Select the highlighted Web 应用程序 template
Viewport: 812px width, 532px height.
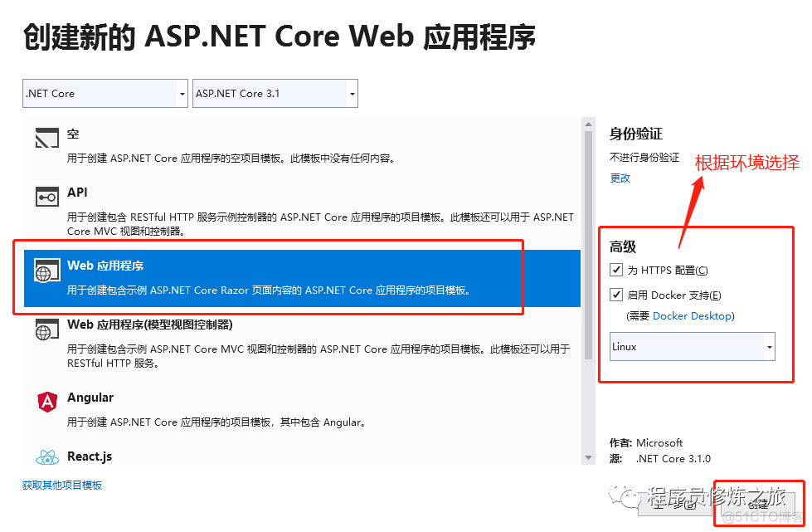[x=249, y=278]
